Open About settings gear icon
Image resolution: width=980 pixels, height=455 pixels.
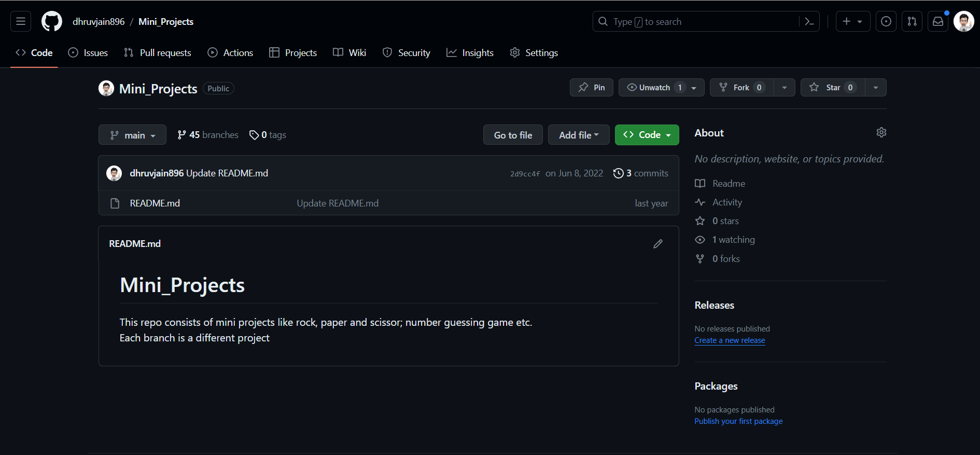[881, 132]
